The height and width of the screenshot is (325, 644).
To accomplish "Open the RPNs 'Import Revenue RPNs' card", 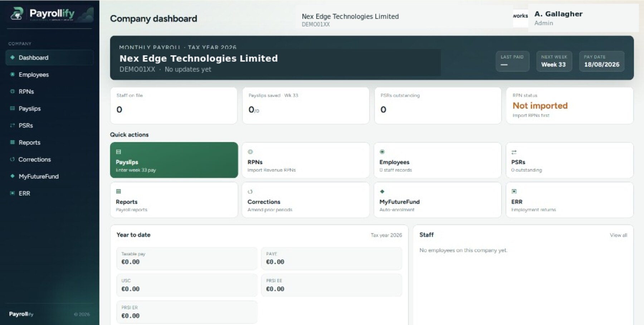I will click(x=306, y=160).
